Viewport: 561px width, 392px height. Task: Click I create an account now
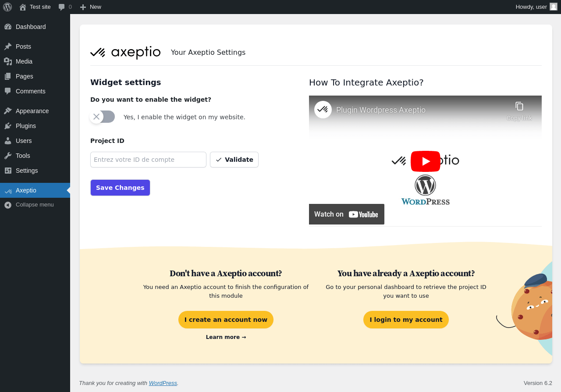pos(226,320)
